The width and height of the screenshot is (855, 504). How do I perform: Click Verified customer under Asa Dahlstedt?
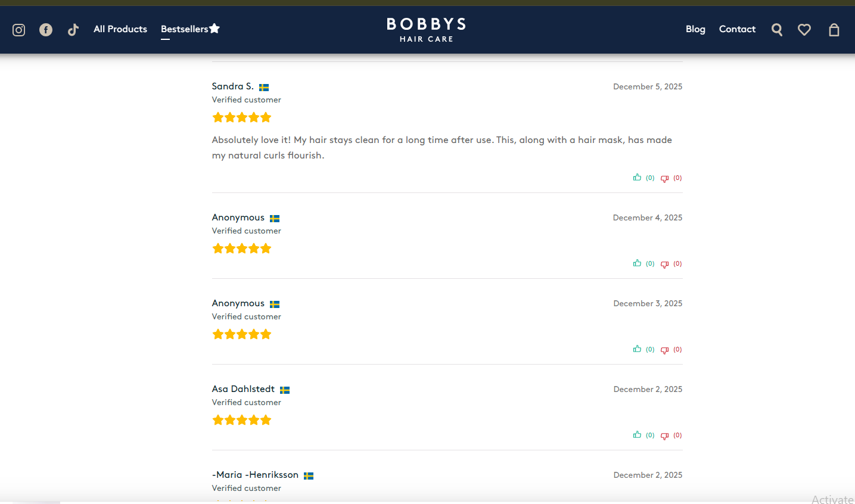(x=246, y=402)
